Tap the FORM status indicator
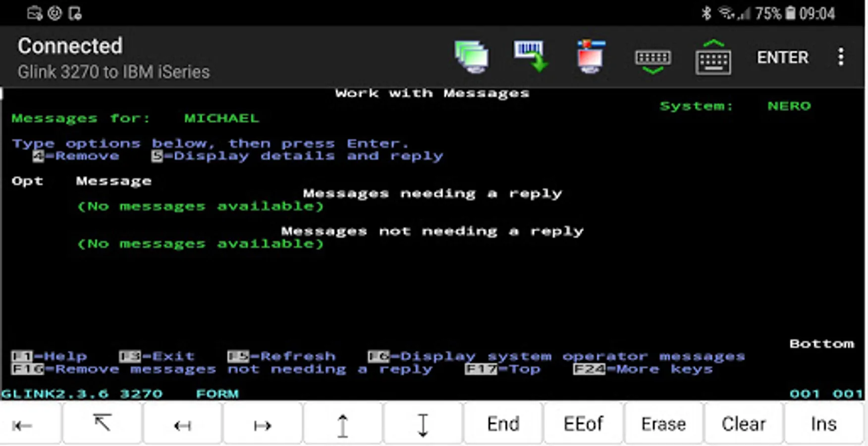868x446 pixels. pos(217,394)
